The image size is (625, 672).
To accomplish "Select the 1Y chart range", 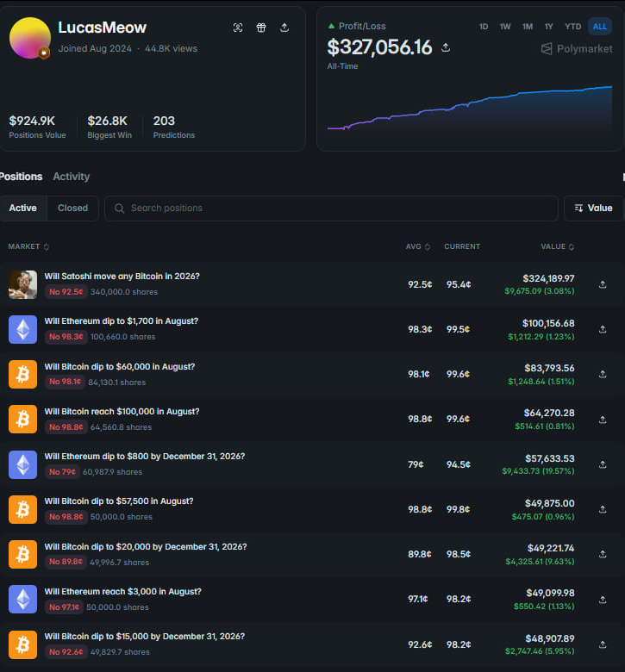I will click(x=548, y=27).
